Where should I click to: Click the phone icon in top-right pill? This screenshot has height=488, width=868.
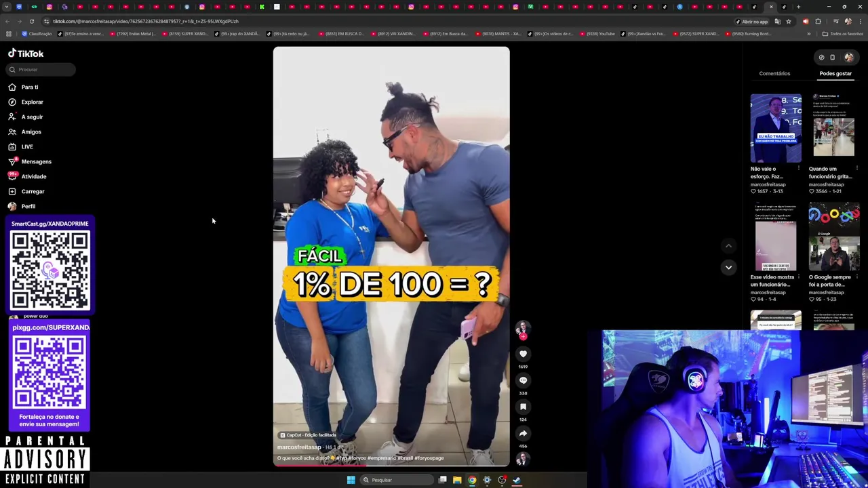point(832,58)
